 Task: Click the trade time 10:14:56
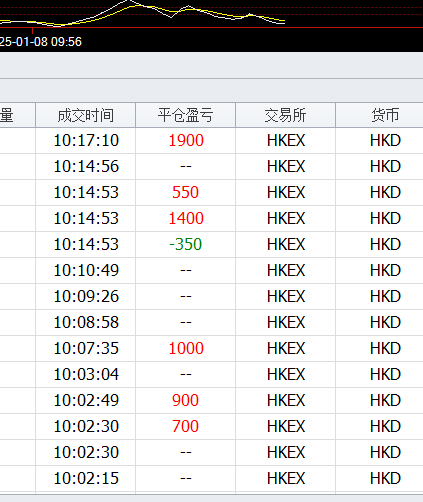86,166
